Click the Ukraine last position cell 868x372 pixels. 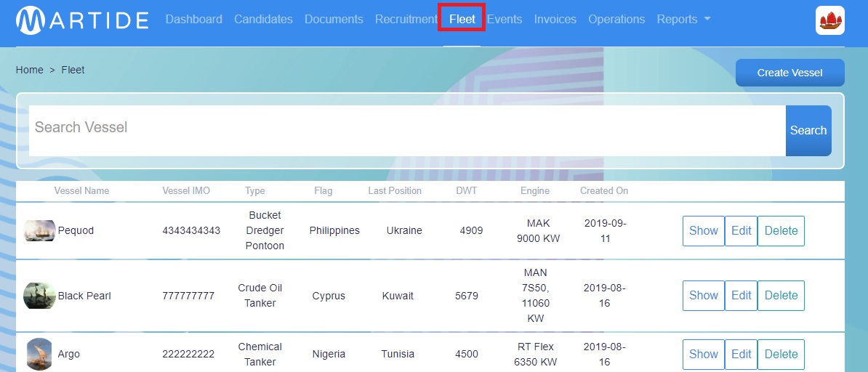(x=404, y=231)
